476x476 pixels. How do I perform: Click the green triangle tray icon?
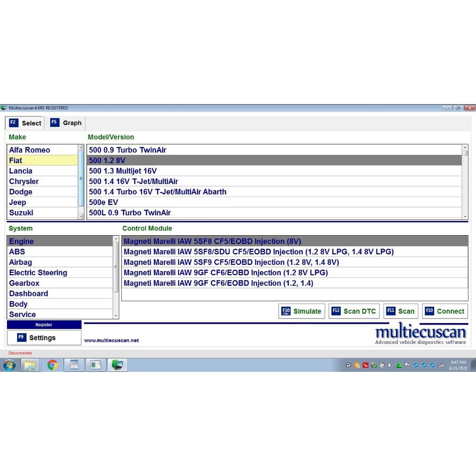(x=399, y=365)
